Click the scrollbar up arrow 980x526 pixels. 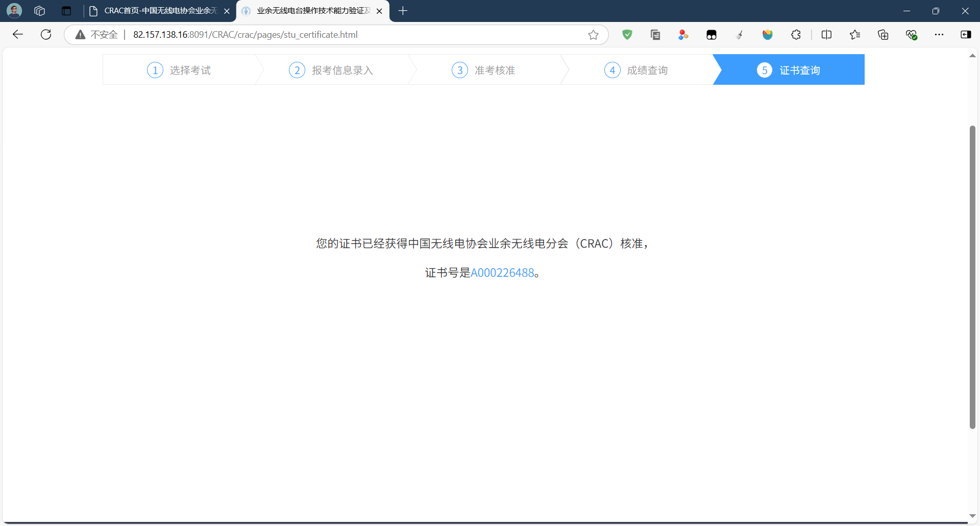pos(972,56)
